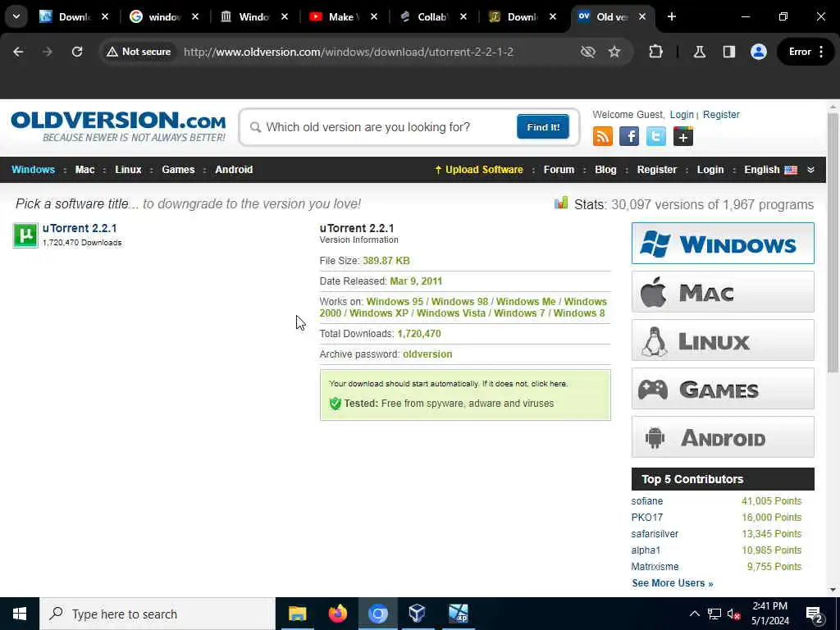Image resolution: width=840 pixels, height=630 pixels.
Task: Click Upload Software link
Action: (x=479, y=170)
